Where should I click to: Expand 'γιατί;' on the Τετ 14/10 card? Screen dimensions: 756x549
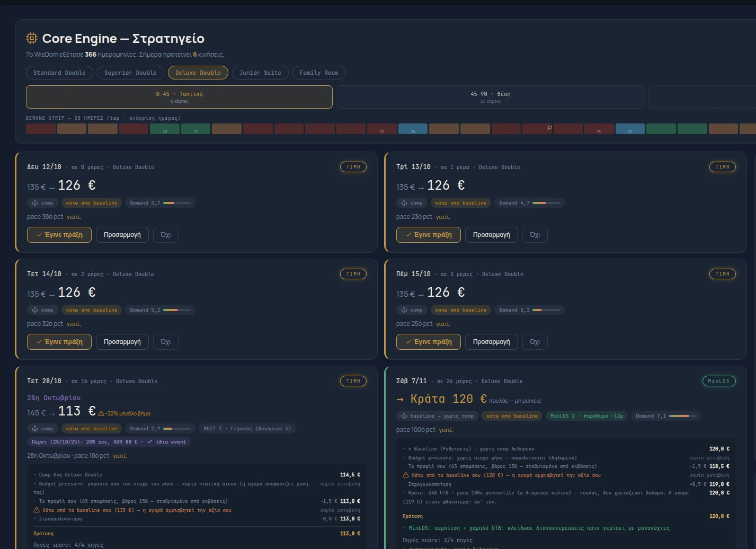coord(74,324)
